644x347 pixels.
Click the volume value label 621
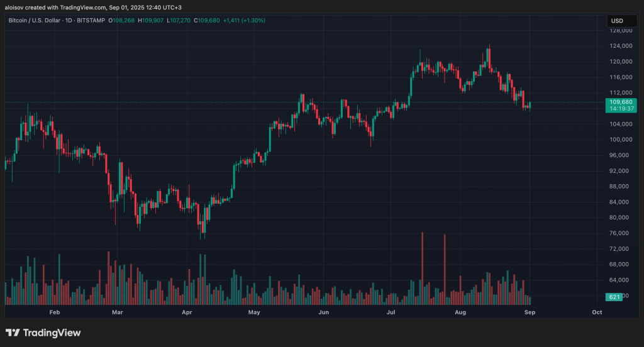pyautogui.click(x=614, y=297)
